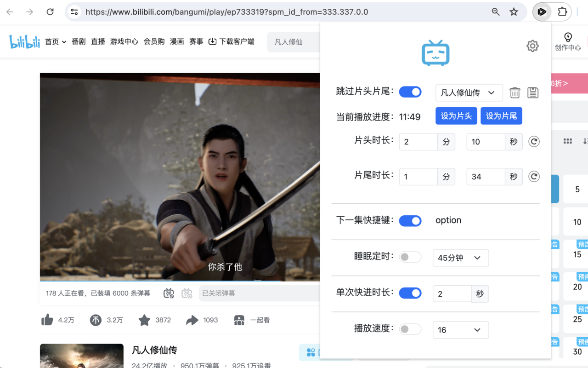
Task: Toggle the danmaku display icon
Action: [x=169, y=293]
